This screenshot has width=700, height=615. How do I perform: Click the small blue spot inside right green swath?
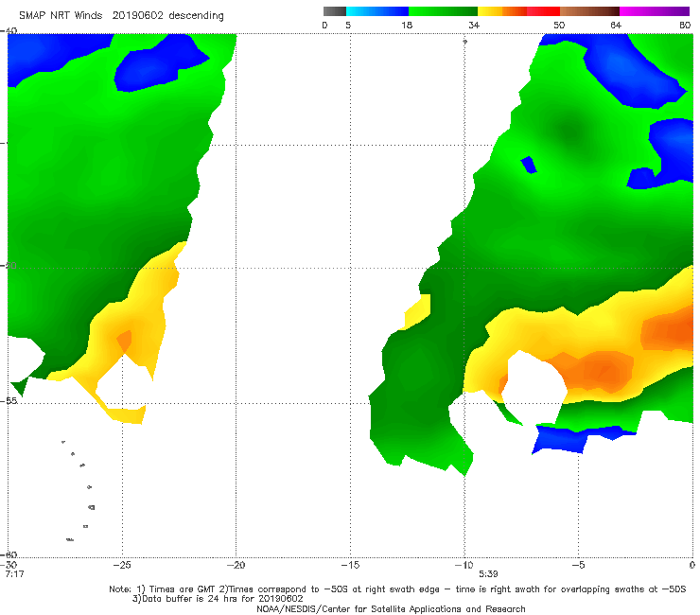[x=529, y=165]
